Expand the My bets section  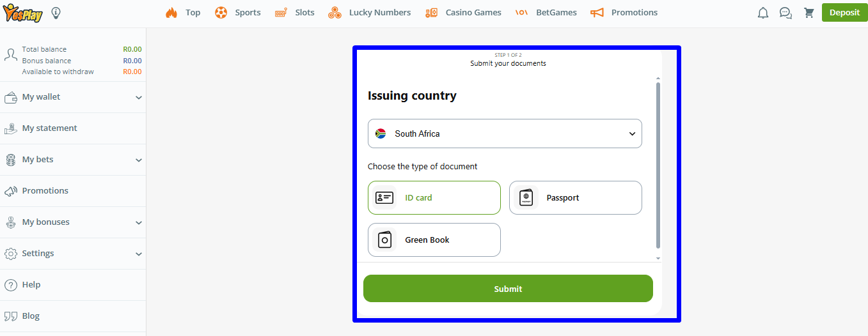[x=73, y=160]
